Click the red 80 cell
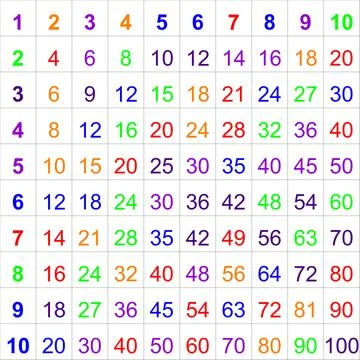Image resolution: width=360 pixels, height=360 pixels. point(342,274)
